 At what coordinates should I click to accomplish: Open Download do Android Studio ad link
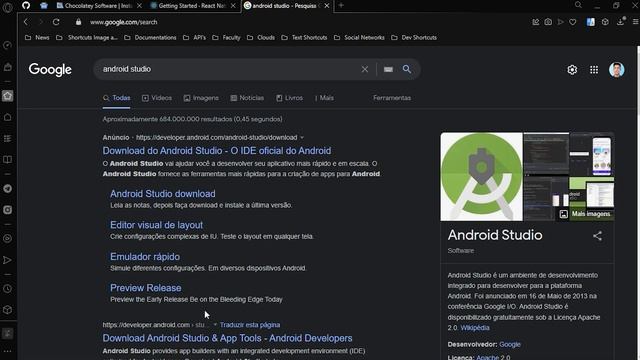point(217,151)
